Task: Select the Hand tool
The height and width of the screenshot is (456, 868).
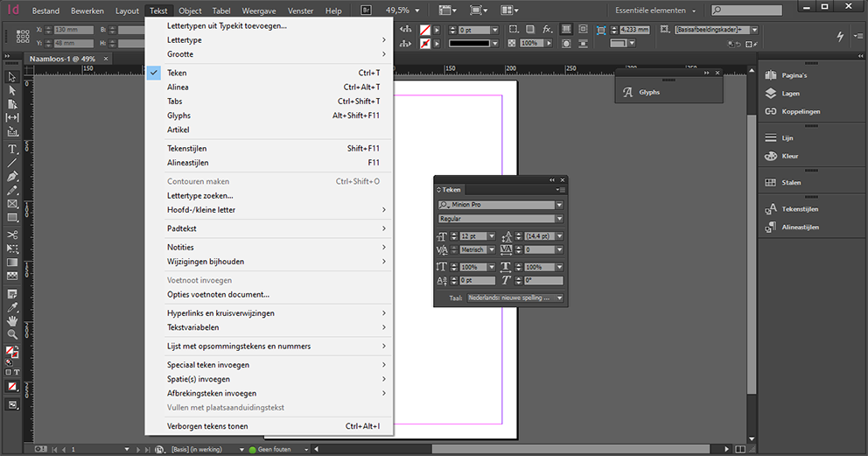Action: [x=12, y=321]
